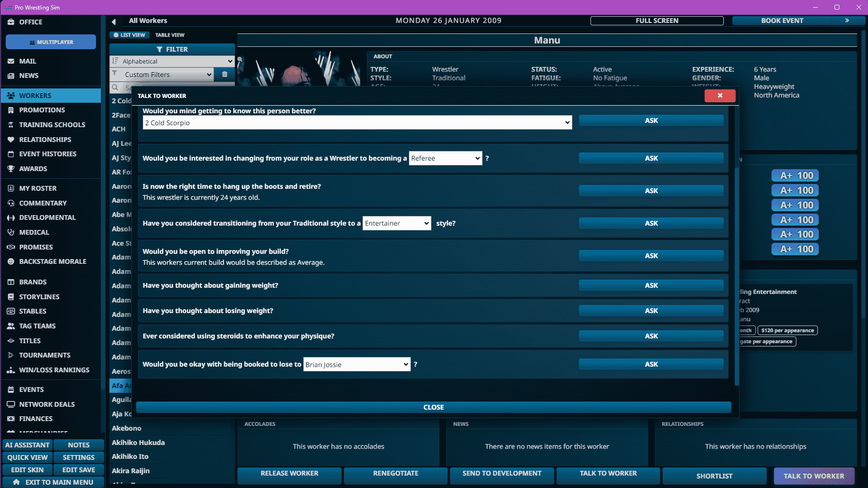Switch to List View
Viewport: 868px width, 488px height.
129,35
